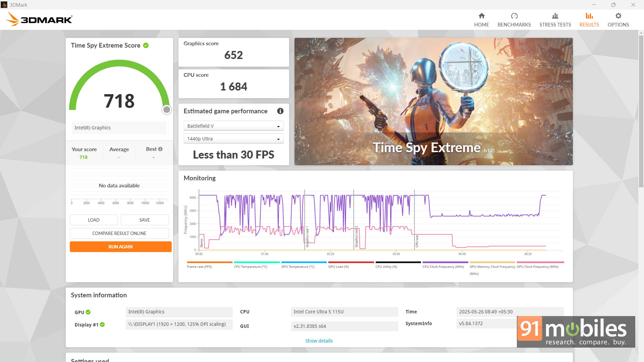
Task: Click the Time value 2025-05-26 08:49
Action: [509, 312]
